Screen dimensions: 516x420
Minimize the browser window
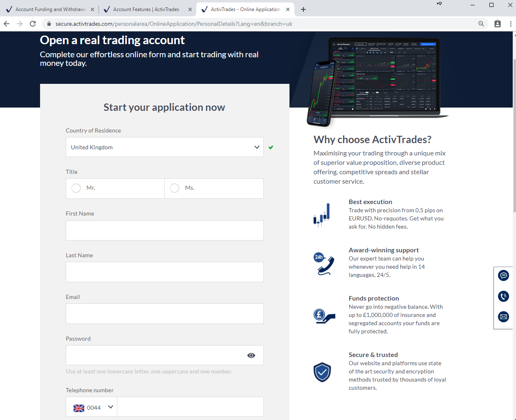click(473, 5)
